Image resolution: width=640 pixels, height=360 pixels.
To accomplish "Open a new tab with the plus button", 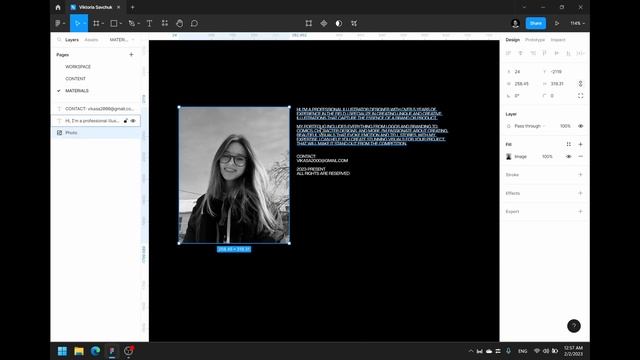I will (x=132, y=7).
